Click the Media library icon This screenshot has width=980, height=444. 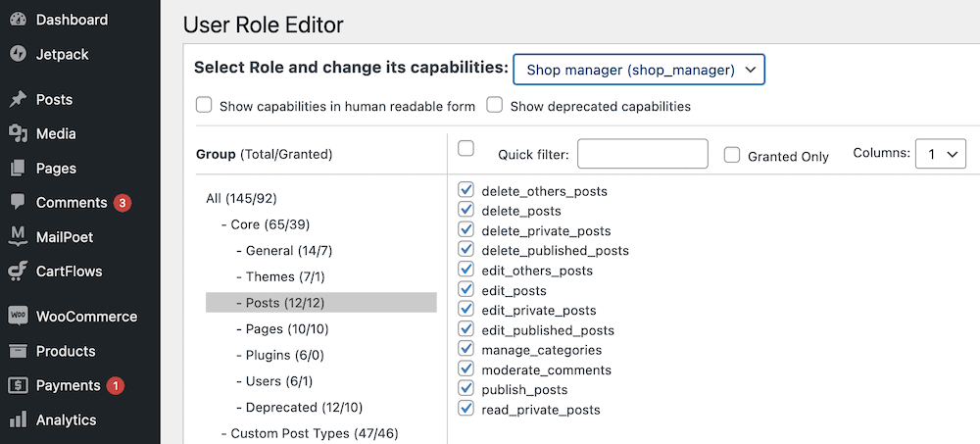pos(18,134)
